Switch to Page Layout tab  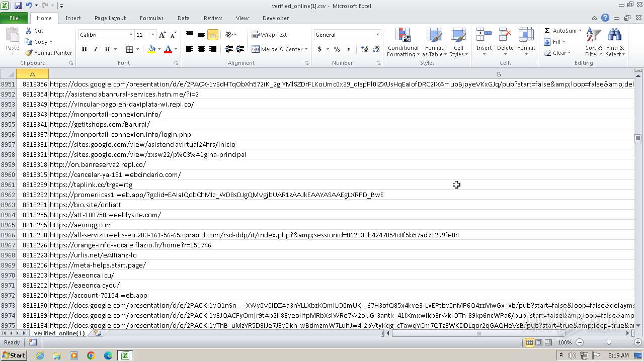[x=110, y=18]
